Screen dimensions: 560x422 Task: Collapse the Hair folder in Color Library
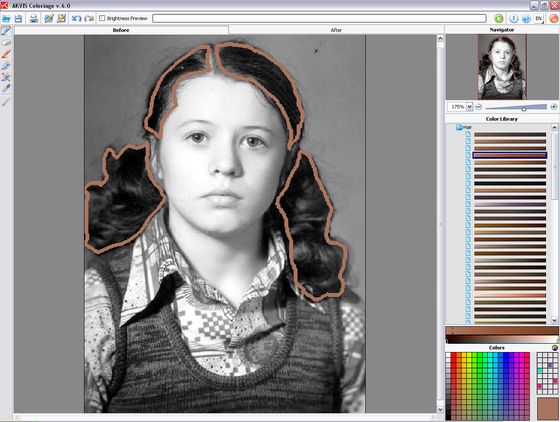459,127
